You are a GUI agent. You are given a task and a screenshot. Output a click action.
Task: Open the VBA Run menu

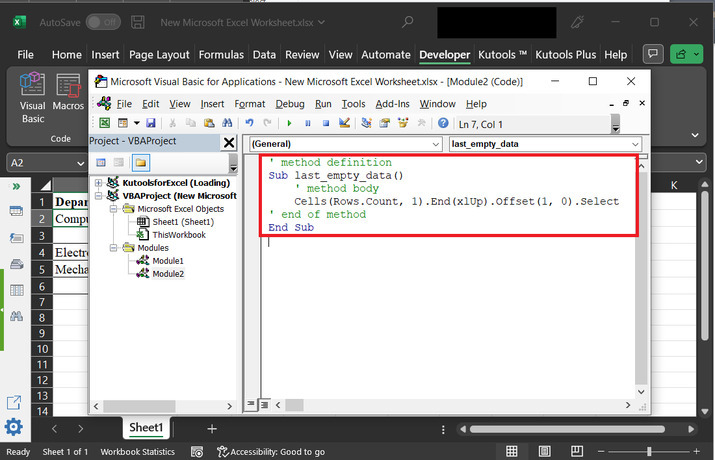coord(323,104)
